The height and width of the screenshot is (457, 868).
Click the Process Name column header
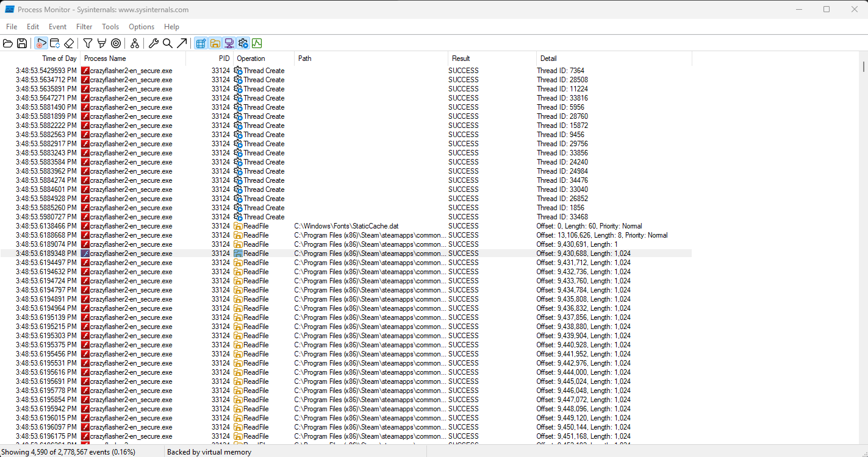pos(105,58)
